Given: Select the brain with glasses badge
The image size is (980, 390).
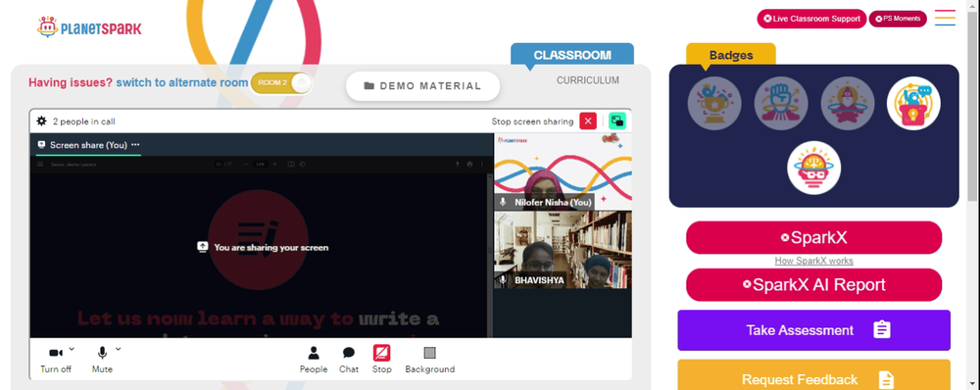Looking at the screenshot, I should pos(813,168).
